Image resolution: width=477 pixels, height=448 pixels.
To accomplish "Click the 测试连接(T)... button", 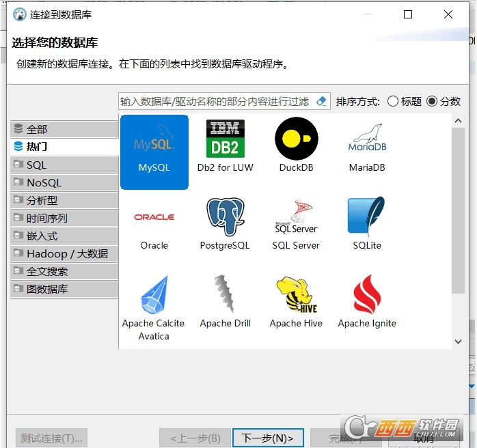I will pyautogui.click(x=51, y=438).
